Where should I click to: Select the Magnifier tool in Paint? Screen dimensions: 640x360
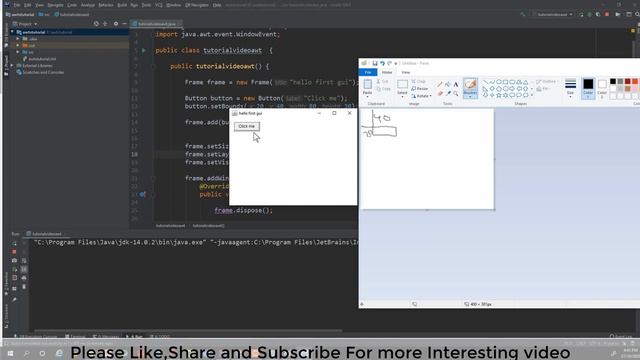pyautogui.click(x=456, y=93)
